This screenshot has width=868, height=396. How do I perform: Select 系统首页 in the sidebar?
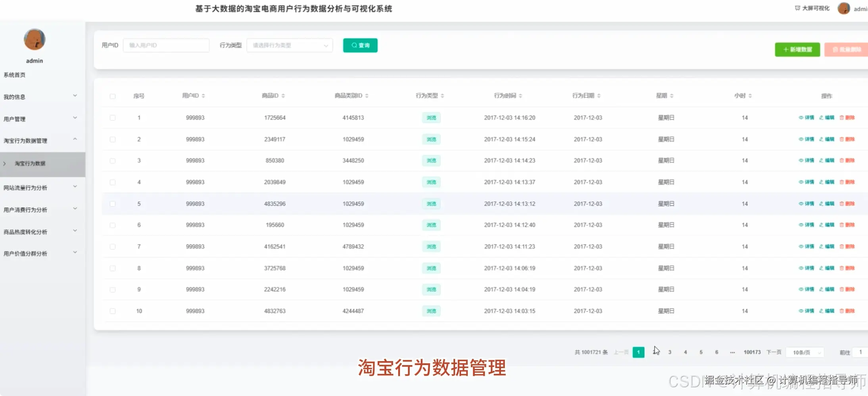pos(15,74)
